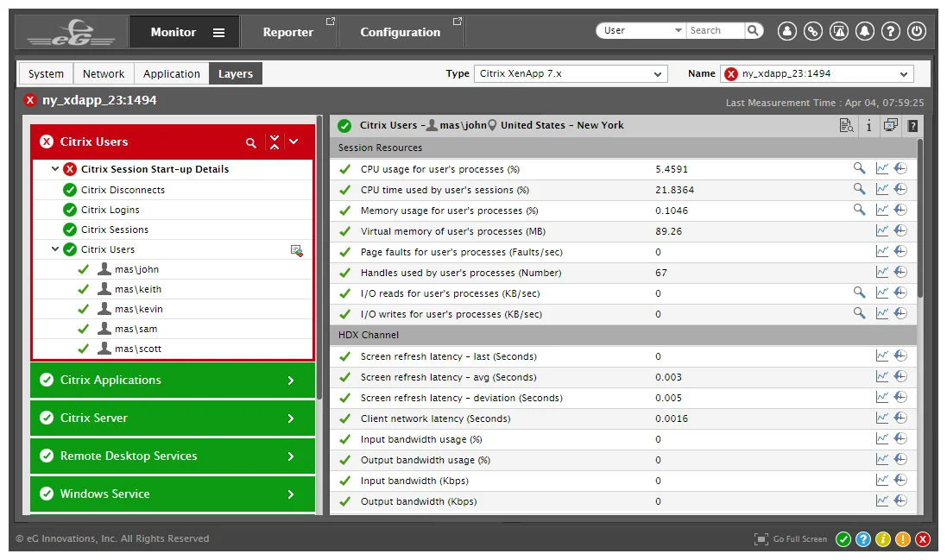
Task: Open history icon for Handles used row
Action: click(900, 272)
